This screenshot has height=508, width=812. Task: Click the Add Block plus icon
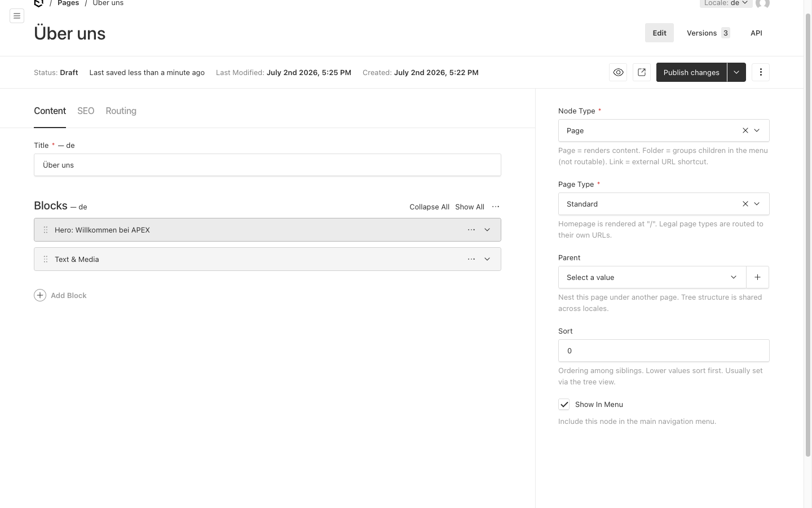point(40,295)
